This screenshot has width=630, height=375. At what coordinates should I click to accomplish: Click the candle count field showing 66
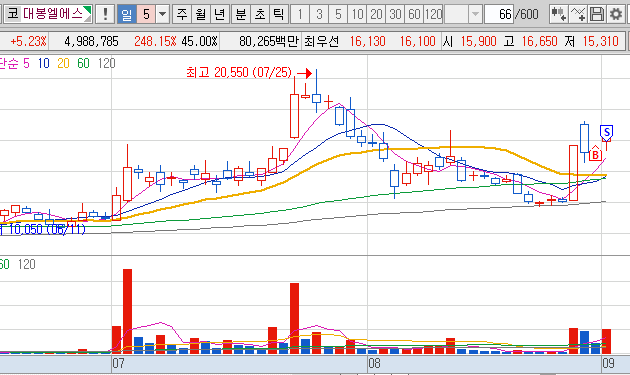click(499, 14)
